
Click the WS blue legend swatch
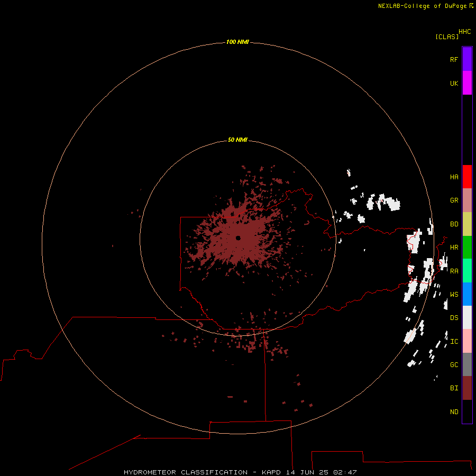(467, 294)
